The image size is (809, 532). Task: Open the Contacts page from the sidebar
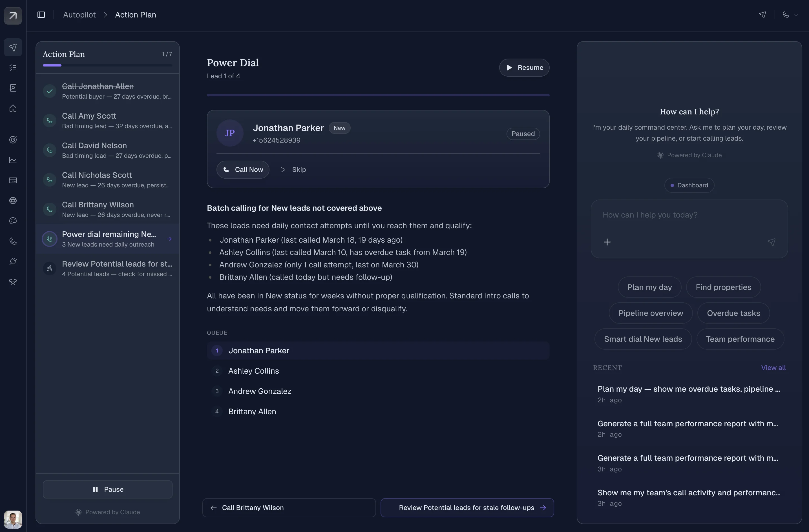pos(13,88)
